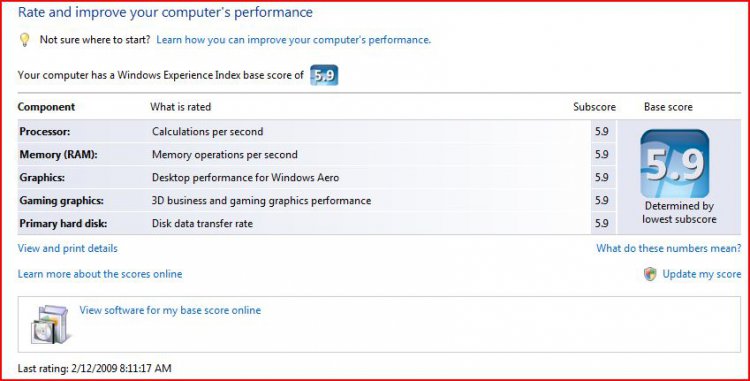Open View software for my base score online
The width and height of the screenshot is (750, 381).
[170, 310]
